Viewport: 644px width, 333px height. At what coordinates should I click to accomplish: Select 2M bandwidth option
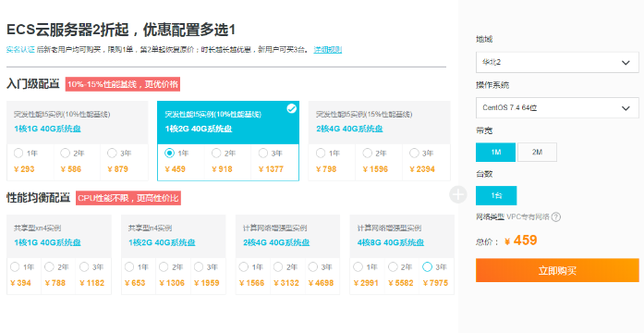point(537,152)
